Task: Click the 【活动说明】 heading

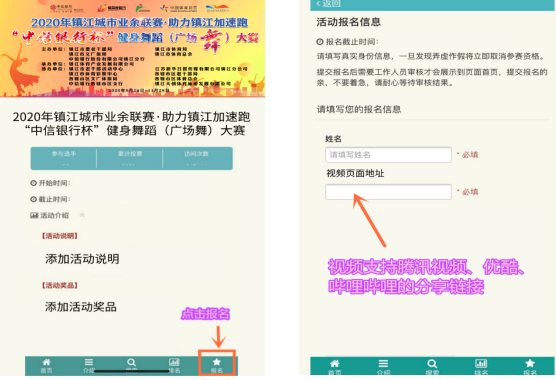Action: 59,236
